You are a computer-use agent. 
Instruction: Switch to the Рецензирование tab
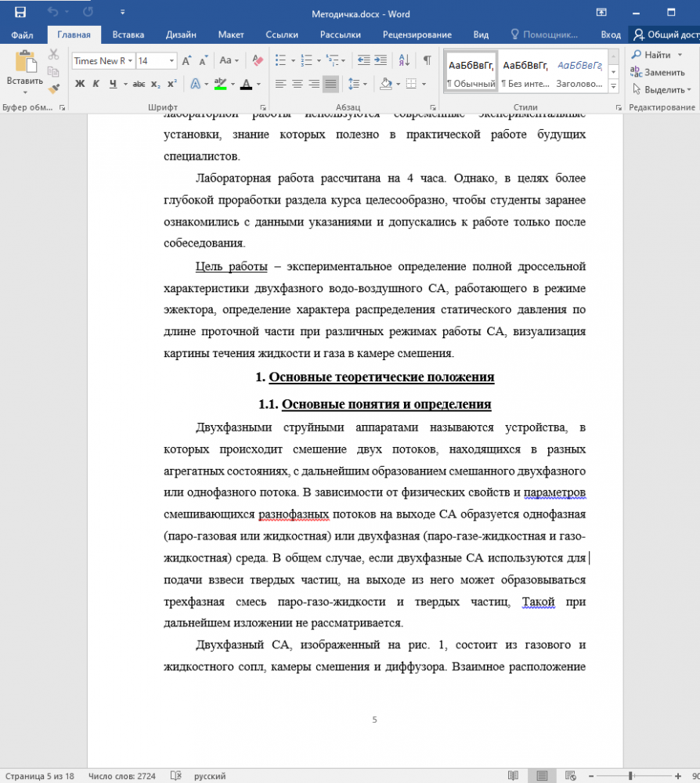(x=417, y=34)
